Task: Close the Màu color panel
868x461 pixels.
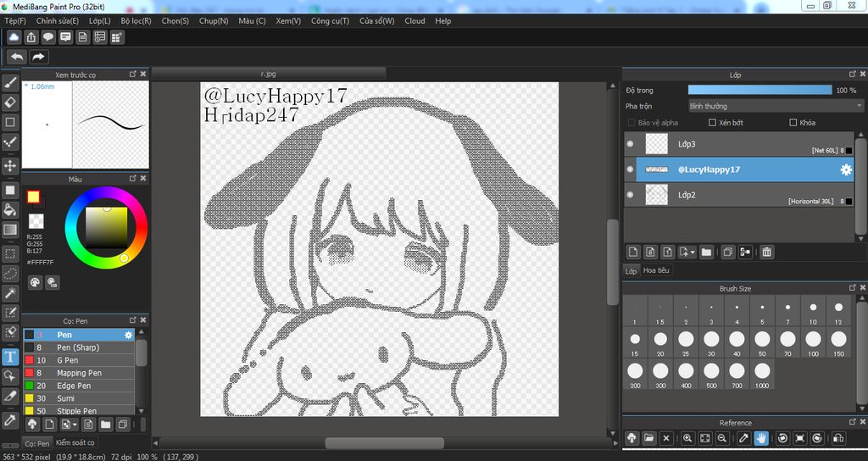Action: 143,179
